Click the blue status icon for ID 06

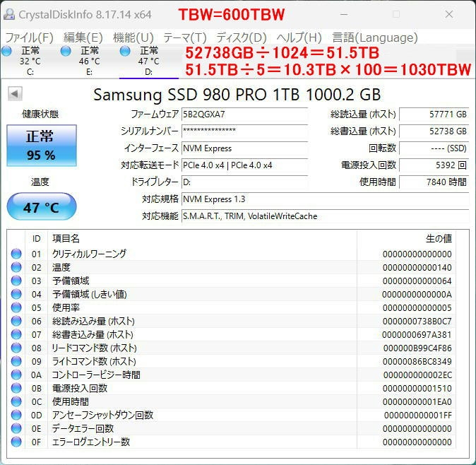click(16, 321)
